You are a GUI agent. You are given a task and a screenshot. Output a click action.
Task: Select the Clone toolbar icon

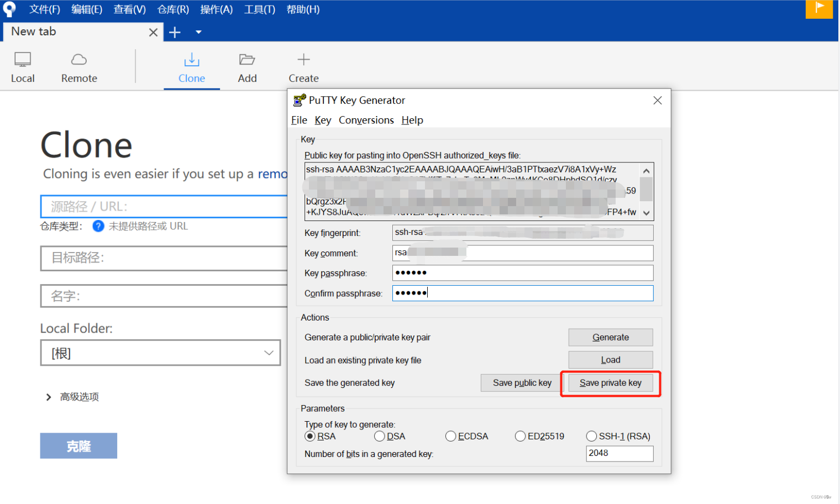pyautogui.click(x=192, y=67)
